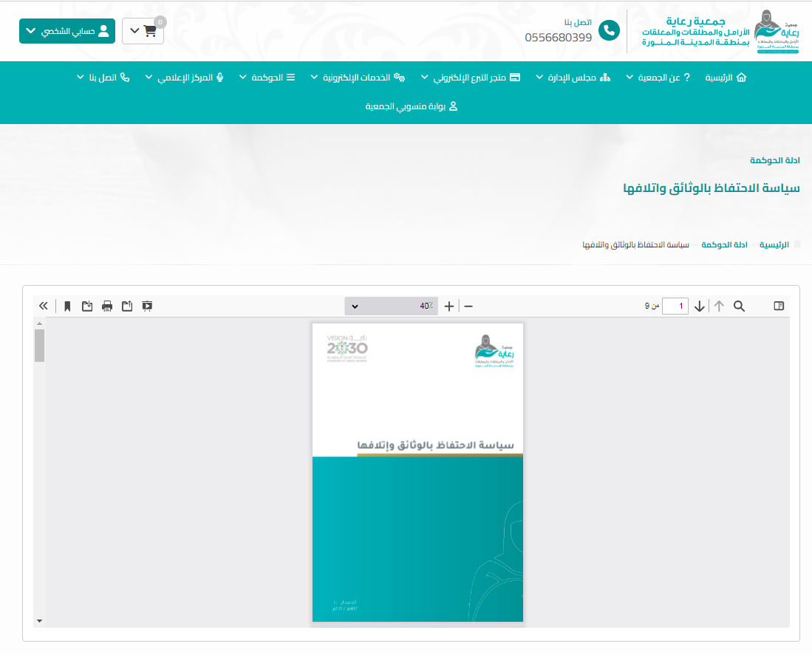Click the PDF bookmark current view icon
The width and height of the screenshot is (812, 655).
click(67, 306)
